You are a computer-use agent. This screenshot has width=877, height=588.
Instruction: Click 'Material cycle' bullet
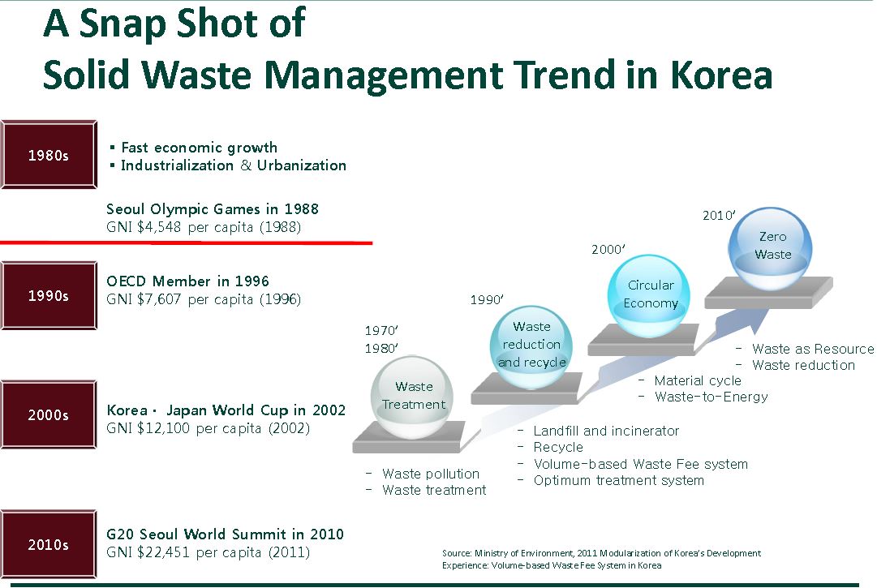click(698, 380)
